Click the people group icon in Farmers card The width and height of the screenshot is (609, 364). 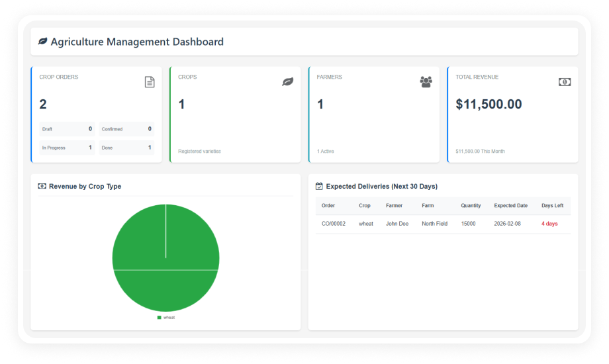click(426, 82)
